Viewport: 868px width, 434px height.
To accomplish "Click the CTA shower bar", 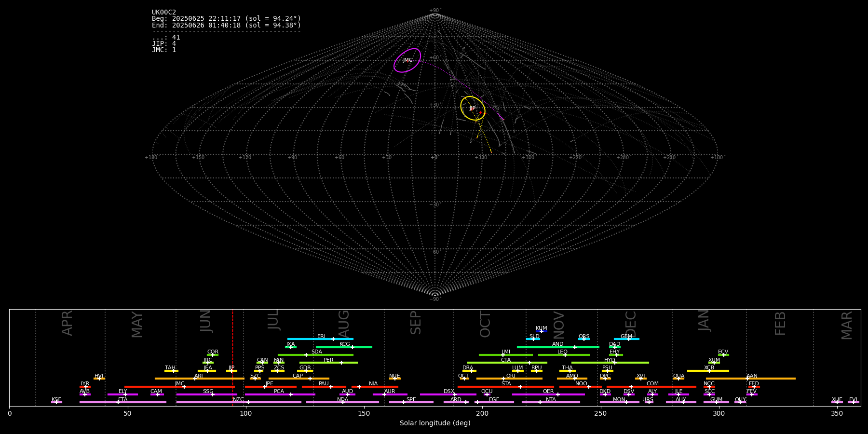I will [507, 363].
